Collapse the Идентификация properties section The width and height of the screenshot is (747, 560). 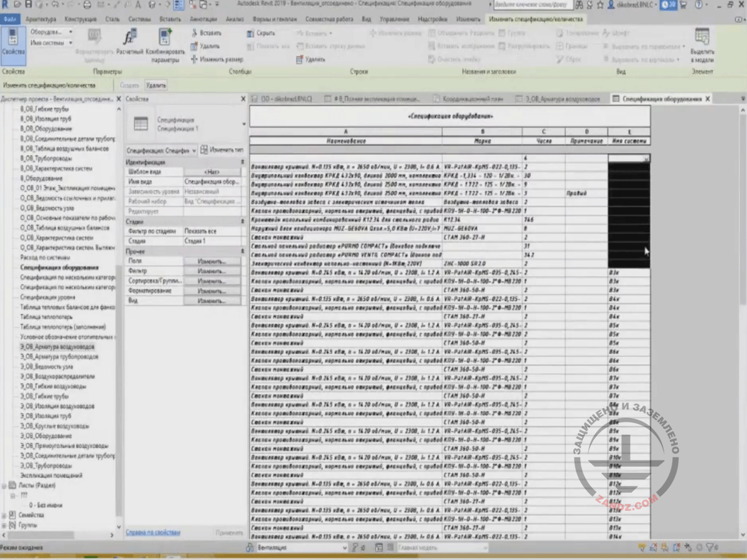pos(242,162)
